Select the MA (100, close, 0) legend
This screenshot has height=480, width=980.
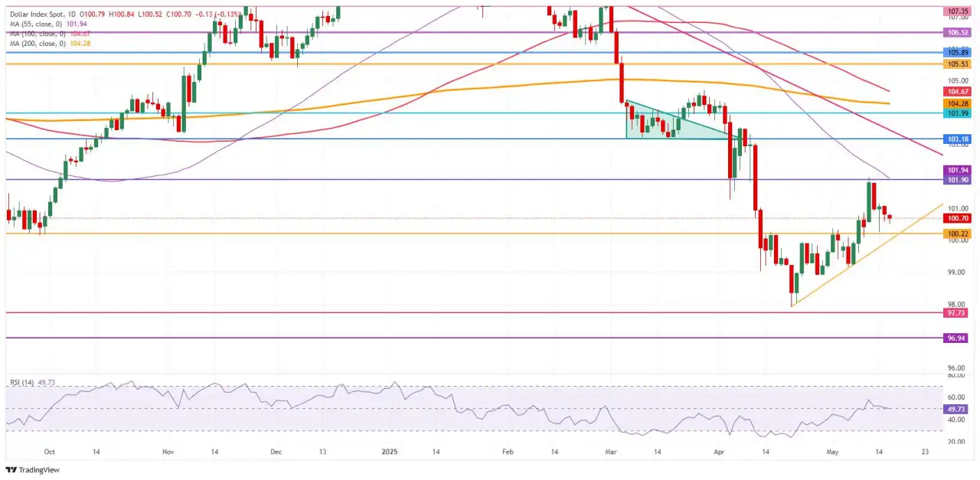pyautogui.click(x=39, y=34)
